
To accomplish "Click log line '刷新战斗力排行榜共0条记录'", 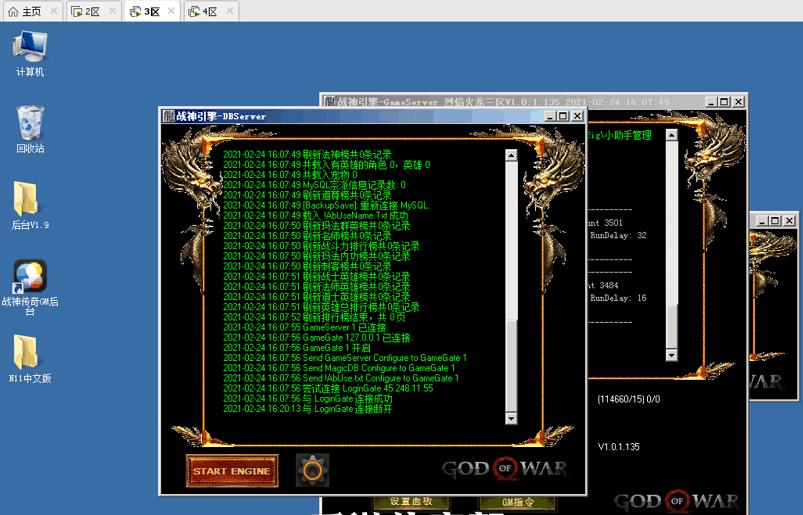I will point(322,246).
